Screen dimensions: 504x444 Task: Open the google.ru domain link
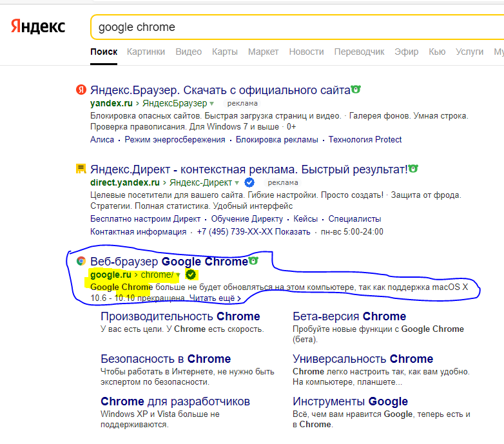coord(111,275)
